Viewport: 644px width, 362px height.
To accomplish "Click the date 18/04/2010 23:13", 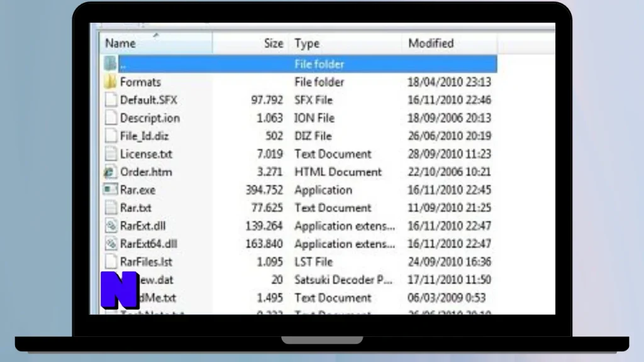I will (x=449, y=82).
